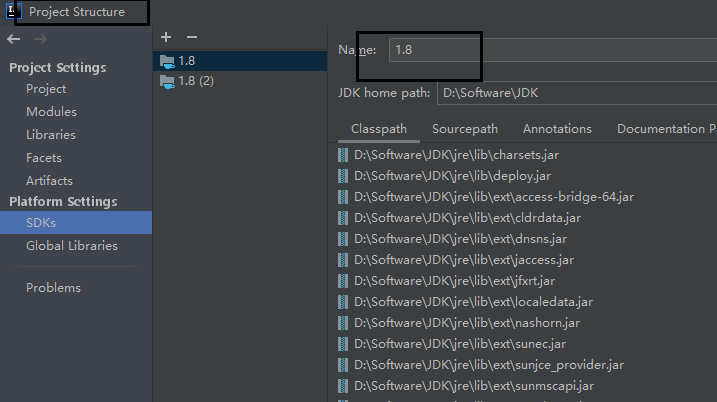Click jar icon beside nashorn.jar
717x402 pixels.
coord(342,323)
